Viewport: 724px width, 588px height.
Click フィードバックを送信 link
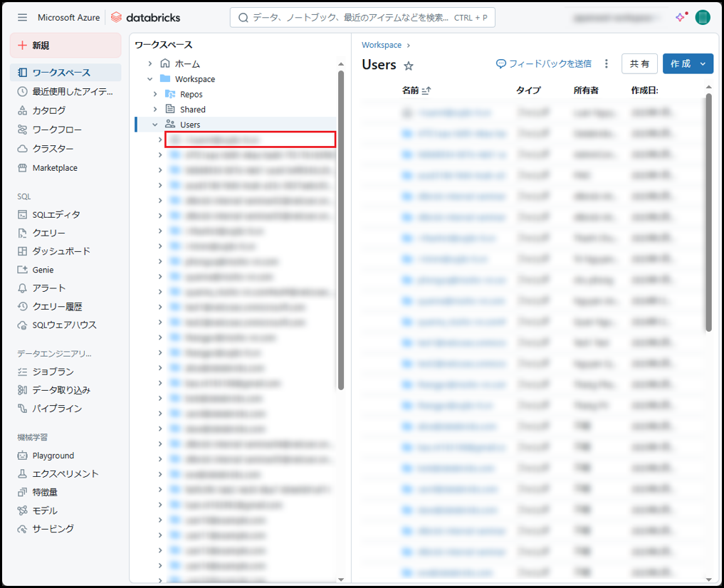[x=544, y=63]
